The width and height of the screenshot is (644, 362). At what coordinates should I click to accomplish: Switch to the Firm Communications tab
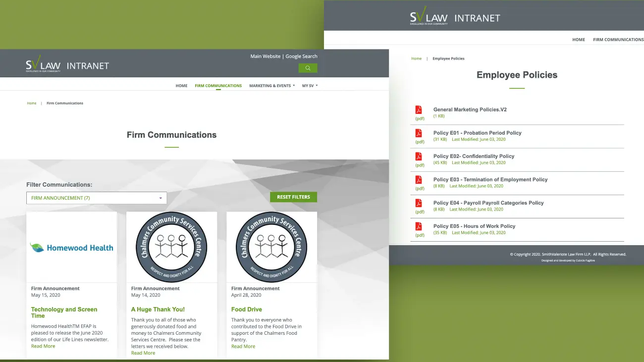[x=218, y=85]
